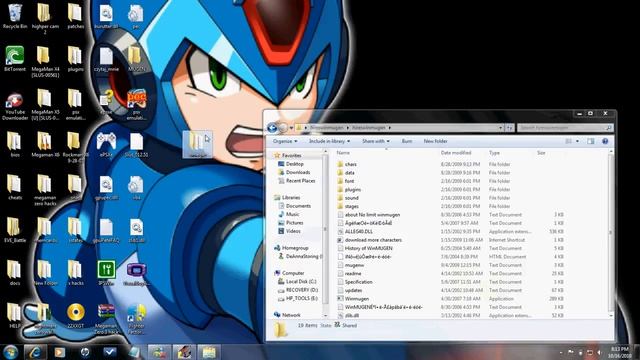The image size is (640, 360).
Task: Open the EVC_Battle desktop folder
Action: click(15, 230)
